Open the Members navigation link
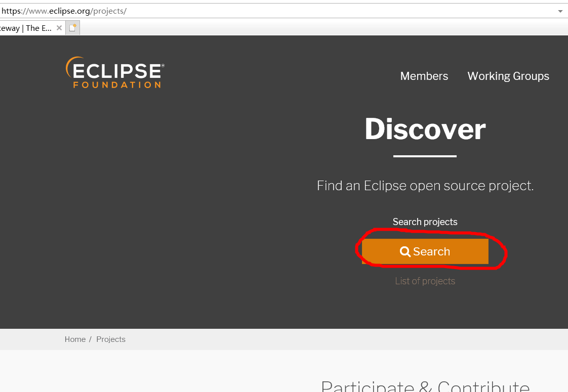Image resolution: width=568 pixels, height=392 pixels. coord(424,76)
